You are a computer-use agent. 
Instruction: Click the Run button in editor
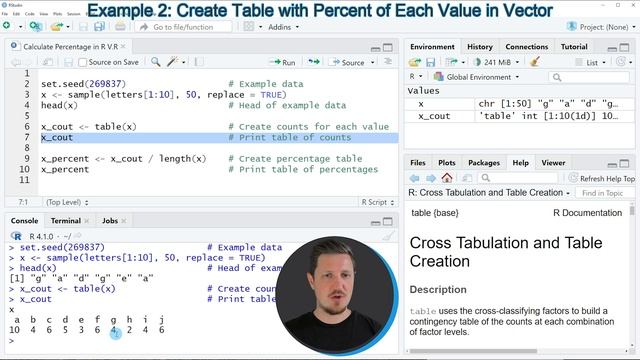pyautogui.click(x=282, y=62)
